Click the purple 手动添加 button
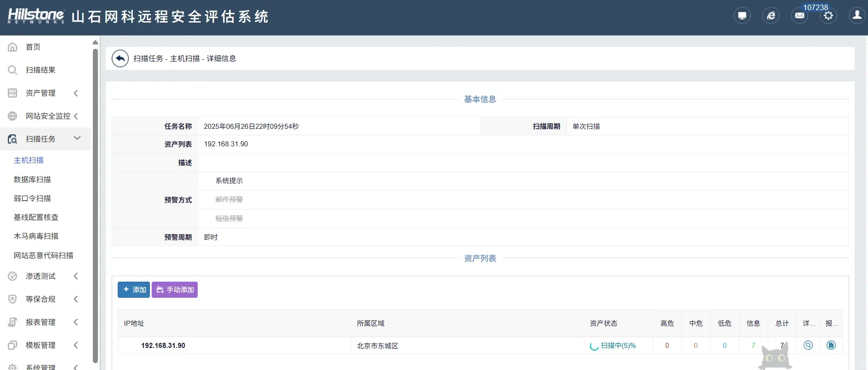Viewport: 868px width, 370px height. click(175, 290)
